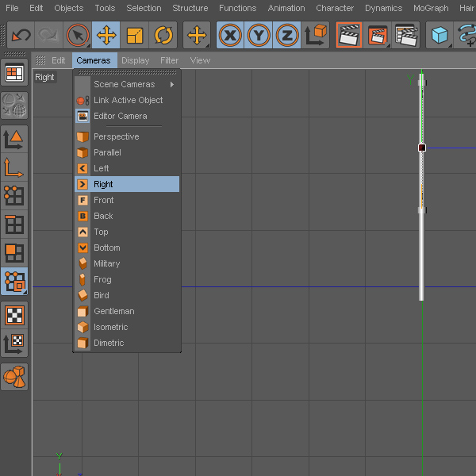Open the Dynamics menu
The width and height of the screenshot is (476, 476).
coord(384,8)
